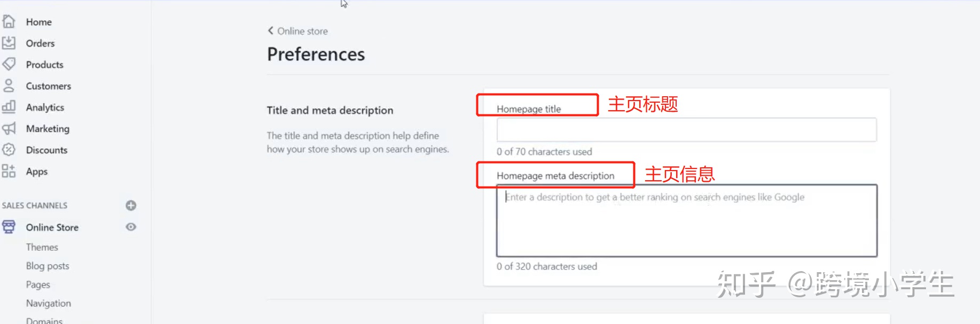Click 'Title and meta description' heading

[330, 110]
